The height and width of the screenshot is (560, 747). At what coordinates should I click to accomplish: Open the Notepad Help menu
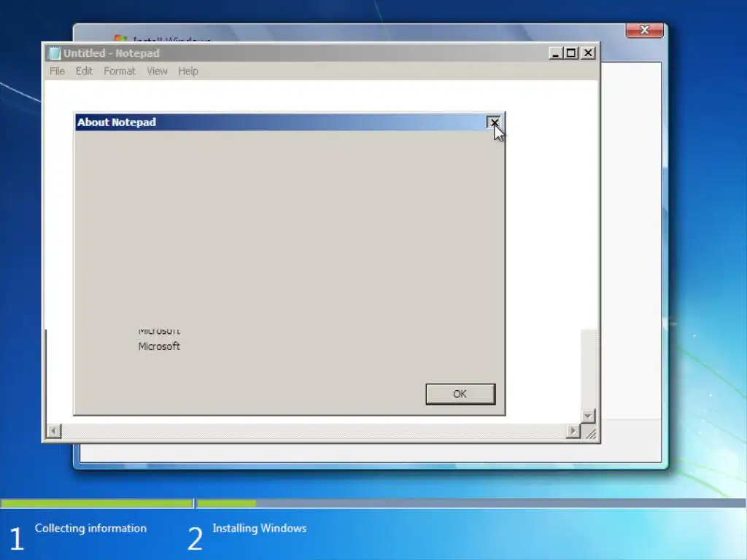coord(188,71)
